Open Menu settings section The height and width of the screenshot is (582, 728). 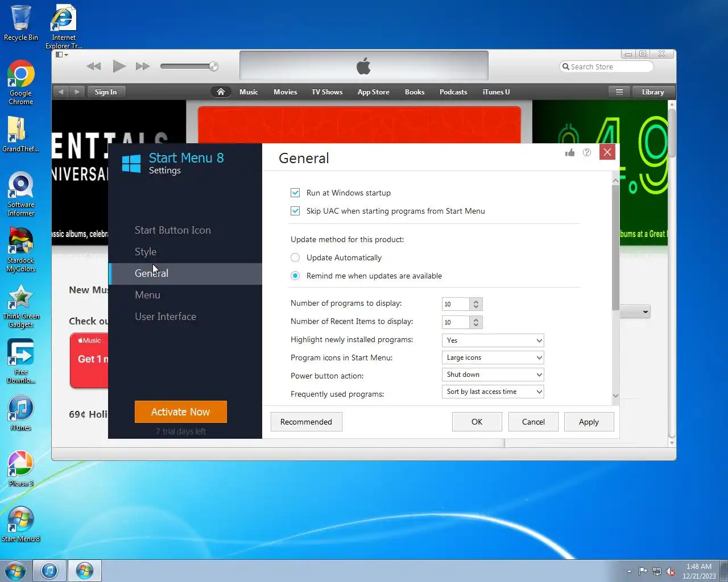click(147, 295)
